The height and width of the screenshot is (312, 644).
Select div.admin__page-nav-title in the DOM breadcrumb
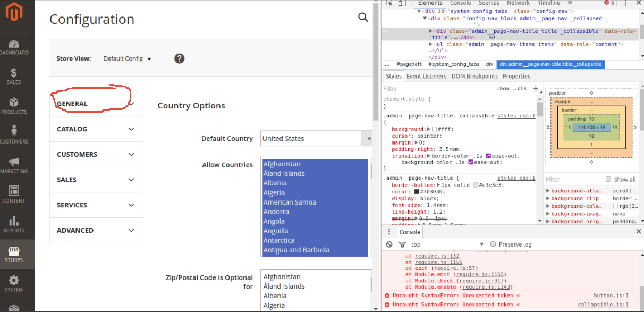point(551,64)
